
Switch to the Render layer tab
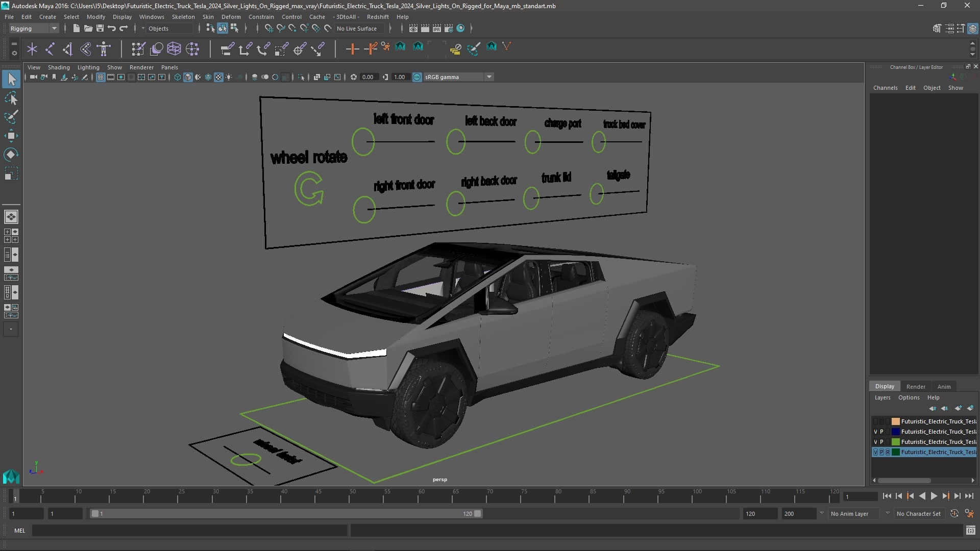tap(916, 386)
